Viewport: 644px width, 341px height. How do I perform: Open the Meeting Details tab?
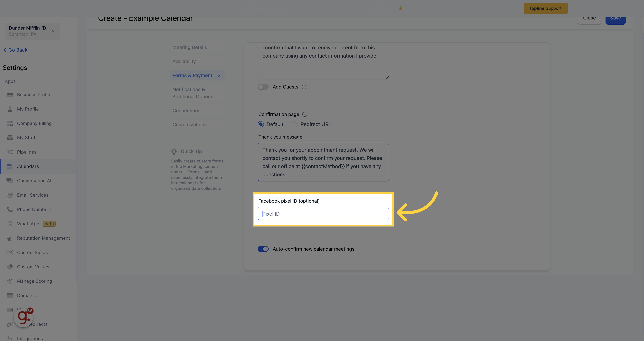[189, 47]
